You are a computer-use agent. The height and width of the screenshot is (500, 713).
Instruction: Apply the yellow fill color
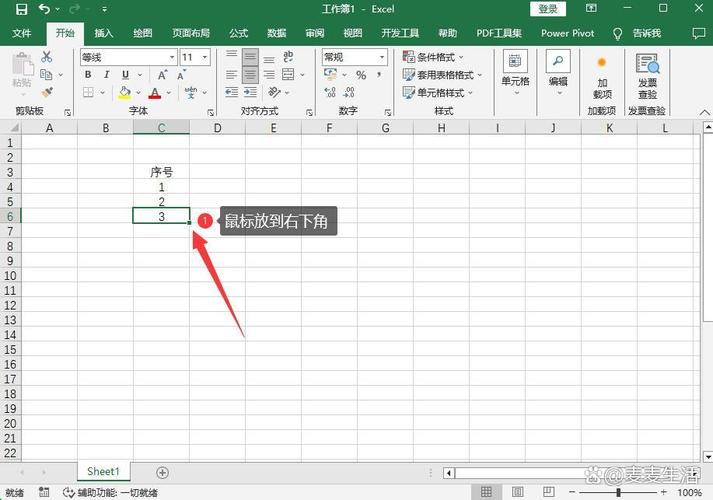click(125, 93)
